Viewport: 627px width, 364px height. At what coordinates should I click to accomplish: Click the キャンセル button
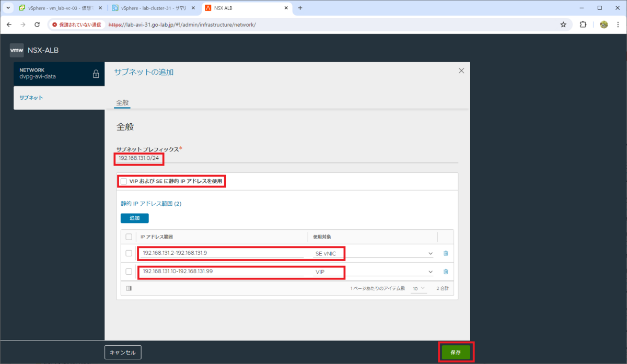(x=123, y=353)
